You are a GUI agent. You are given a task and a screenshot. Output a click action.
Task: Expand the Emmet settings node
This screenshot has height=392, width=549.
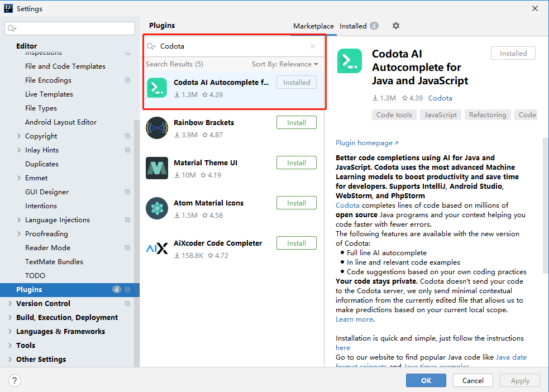point(19,178)
